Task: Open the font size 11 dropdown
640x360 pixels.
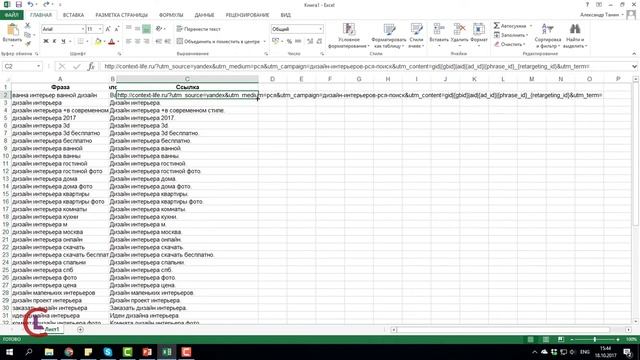Action: (100, 29)
